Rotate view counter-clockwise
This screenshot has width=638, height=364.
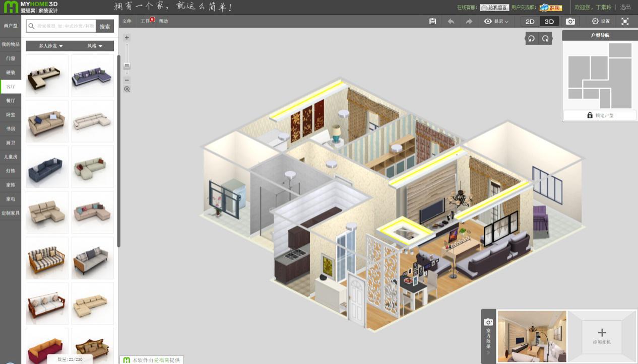pos(531,38)
